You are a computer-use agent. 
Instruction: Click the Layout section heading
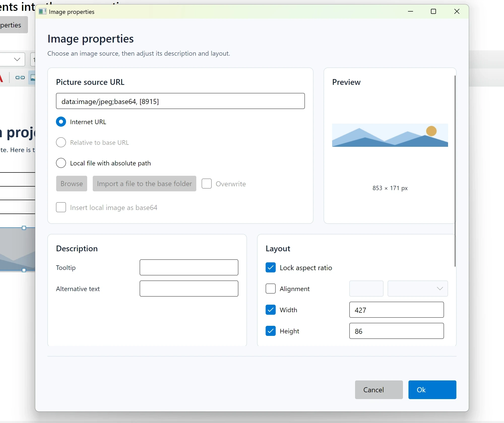point(278,249)
